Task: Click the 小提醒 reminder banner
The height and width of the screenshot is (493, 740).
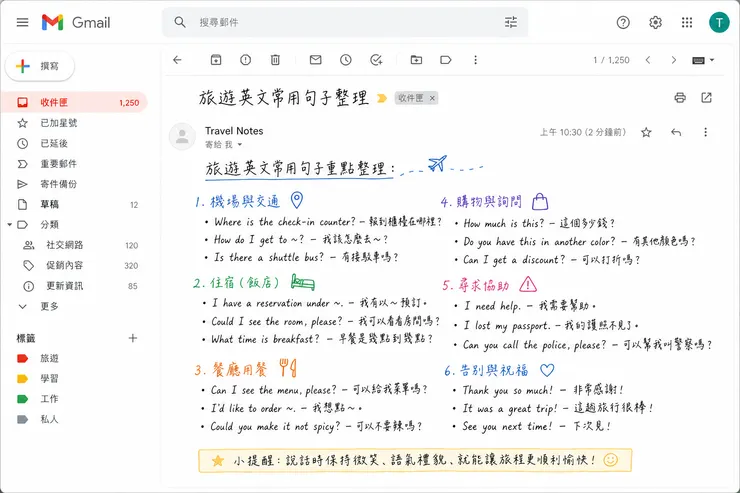Action: (x=415, y=460)
